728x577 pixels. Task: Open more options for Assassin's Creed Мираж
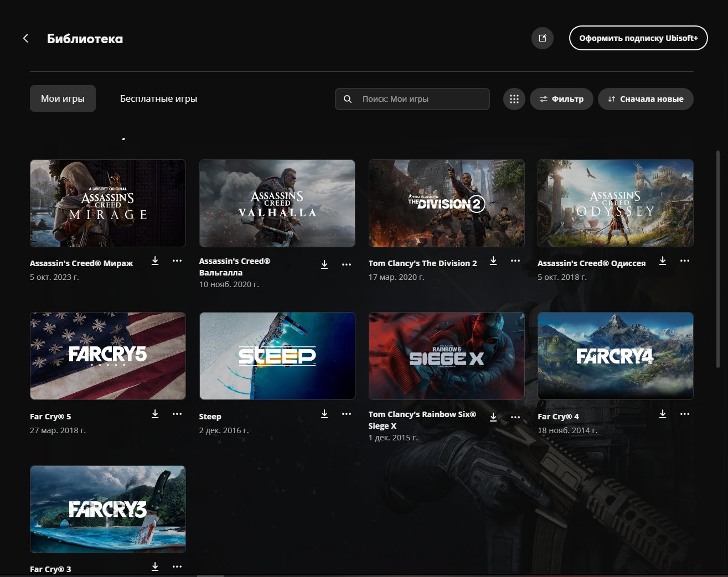point(177,261)
